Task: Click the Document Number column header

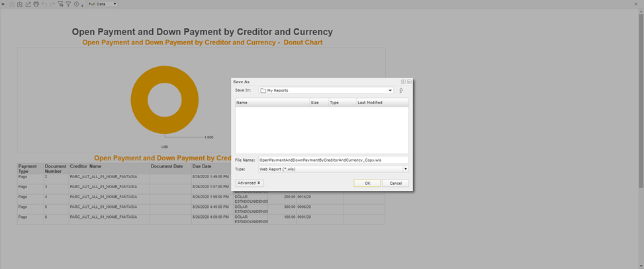Action: (56, 169)
